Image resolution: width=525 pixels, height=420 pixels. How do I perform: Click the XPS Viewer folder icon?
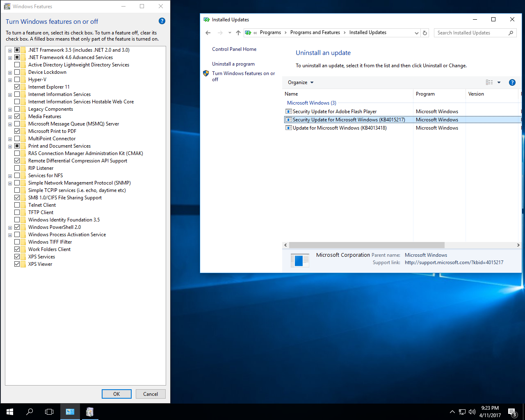point(23,264)
